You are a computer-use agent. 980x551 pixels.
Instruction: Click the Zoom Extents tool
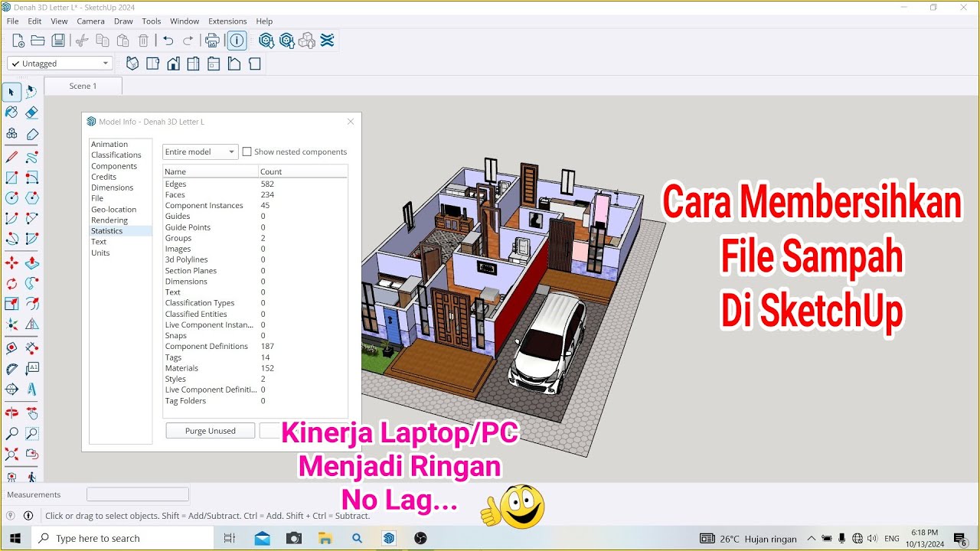point(11,454)
